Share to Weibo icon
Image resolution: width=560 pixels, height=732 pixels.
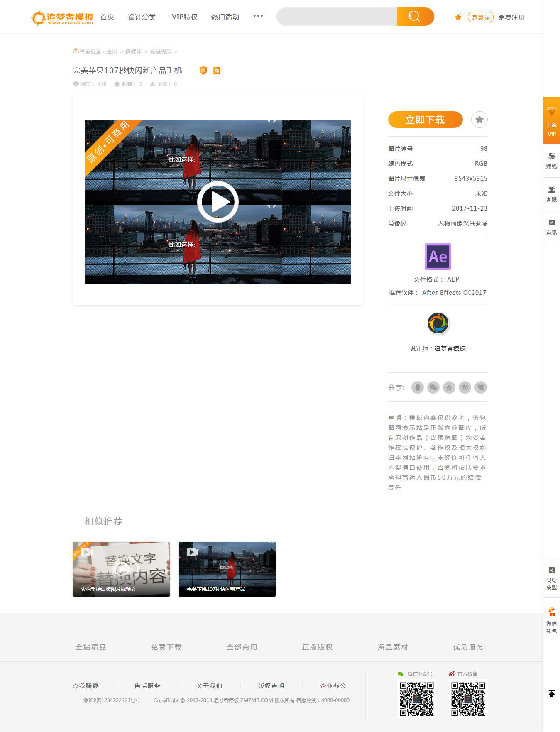point(465,387)
